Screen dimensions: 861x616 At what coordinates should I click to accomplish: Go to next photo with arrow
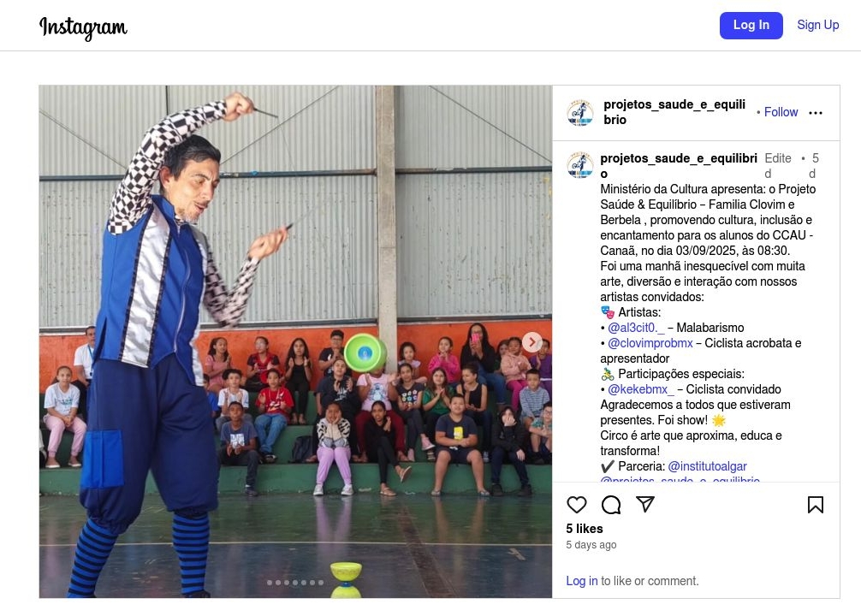[x=531, y=342]
